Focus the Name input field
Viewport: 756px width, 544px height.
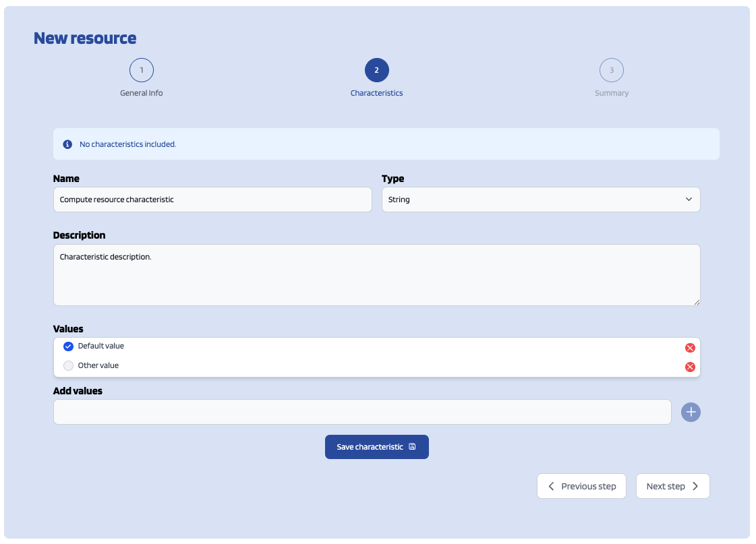point(212,200)
